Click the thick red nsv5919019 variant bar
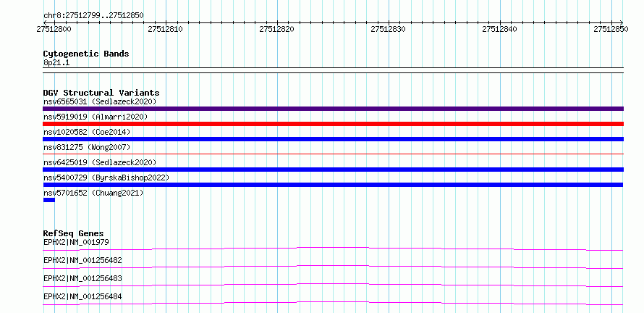The image size is (644, 313). pos(333,124)
